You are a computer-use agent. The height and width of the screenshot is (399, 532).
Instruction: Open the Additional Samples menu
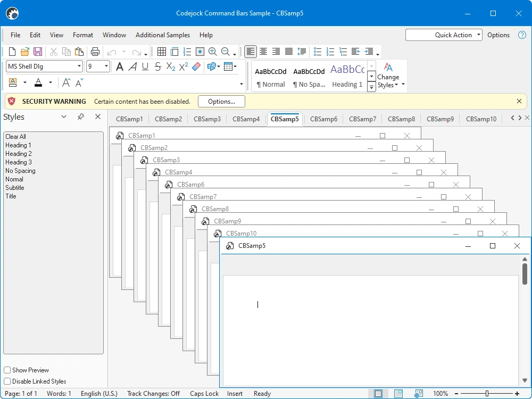coord(162,35)
